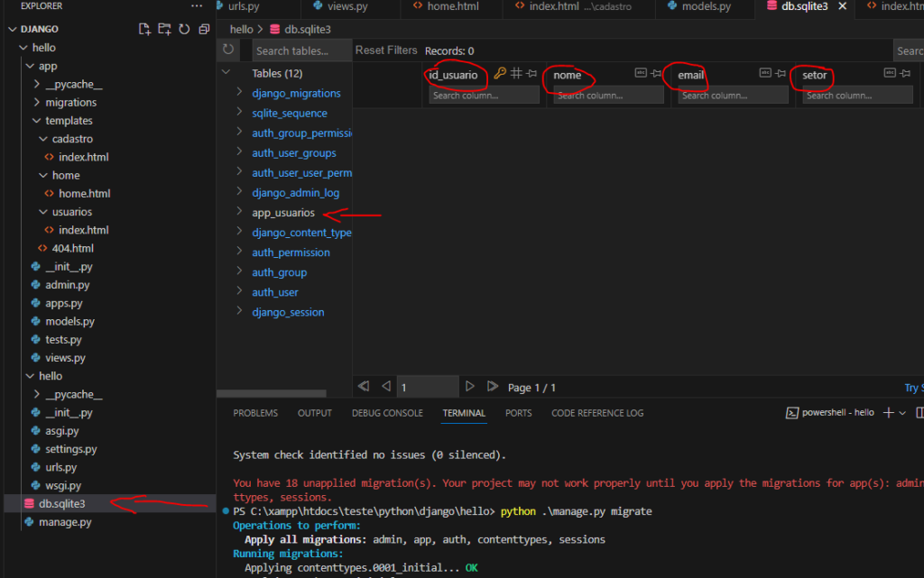
Task: Open the PROBLEMS panel tab
Action: 255,413
